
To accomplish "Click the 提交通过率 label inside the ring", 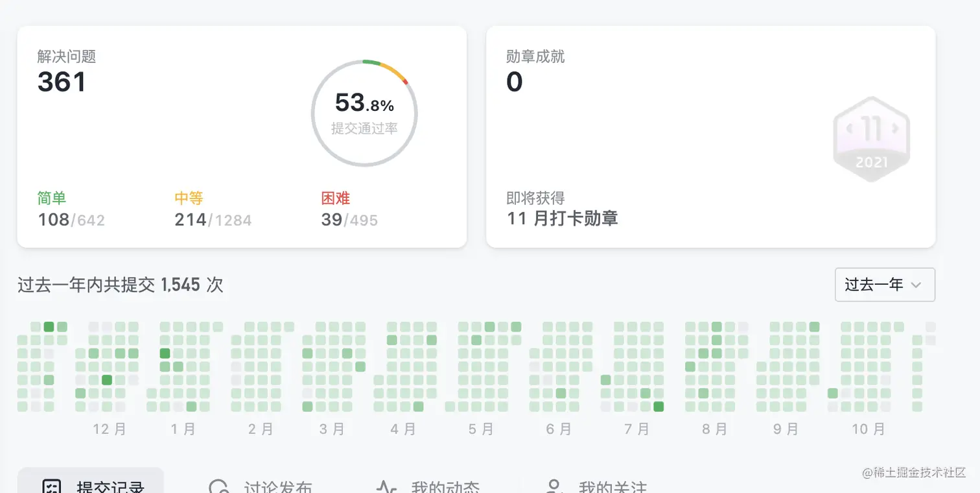I will (364, 128).
